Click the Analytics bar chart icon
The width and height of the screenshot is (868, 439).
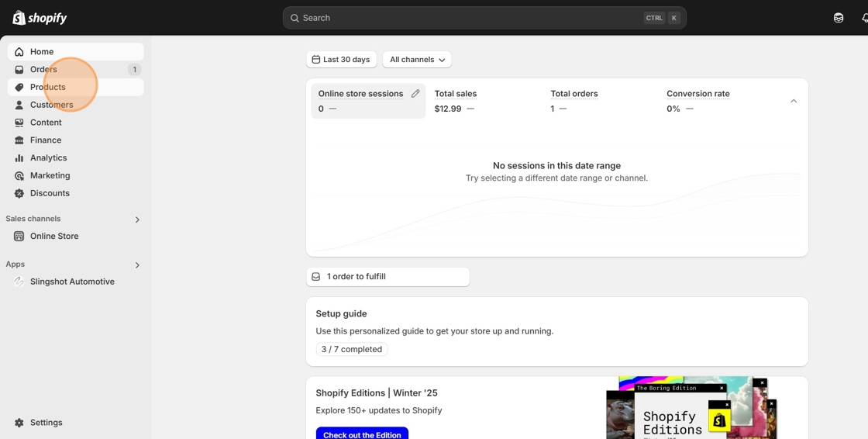[19, 158]
